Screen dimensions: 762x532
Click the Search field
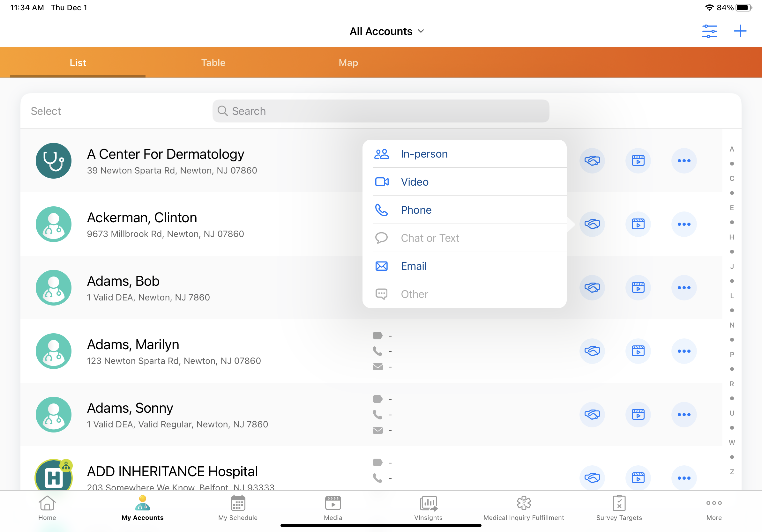coord(381,111)
